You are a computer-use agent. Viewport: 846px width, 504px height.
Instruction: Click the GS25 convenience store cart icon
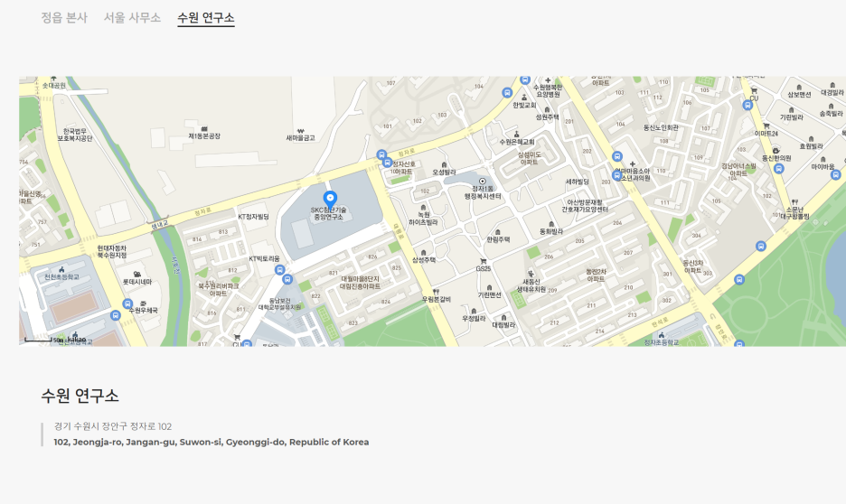tap(484, 261)
